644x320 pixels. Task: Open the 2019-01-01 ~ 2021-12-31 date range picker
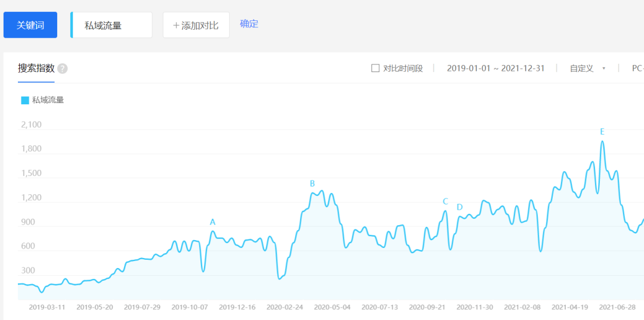coord(496,69)
